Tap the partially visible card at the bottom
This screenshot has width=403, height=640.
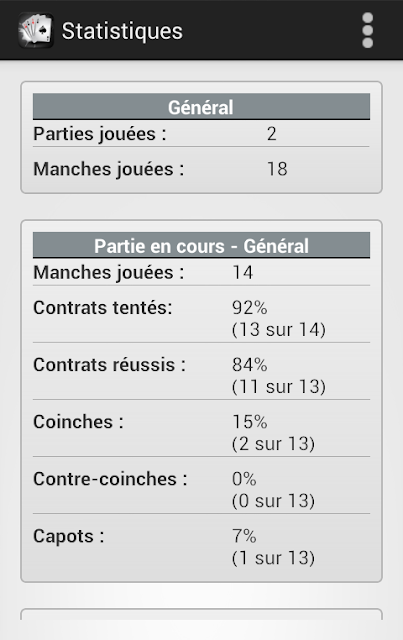201,614
